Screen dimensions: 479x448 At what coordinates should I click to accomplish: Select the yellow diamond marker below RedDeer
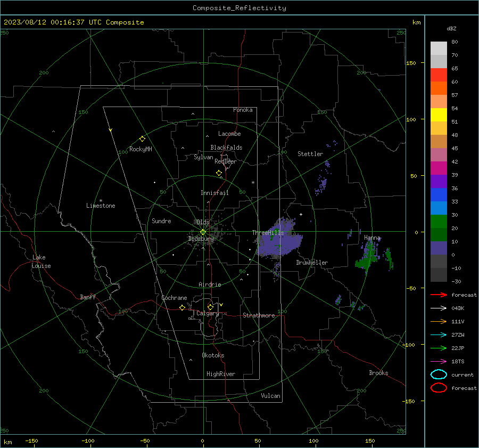click(219, 173)
